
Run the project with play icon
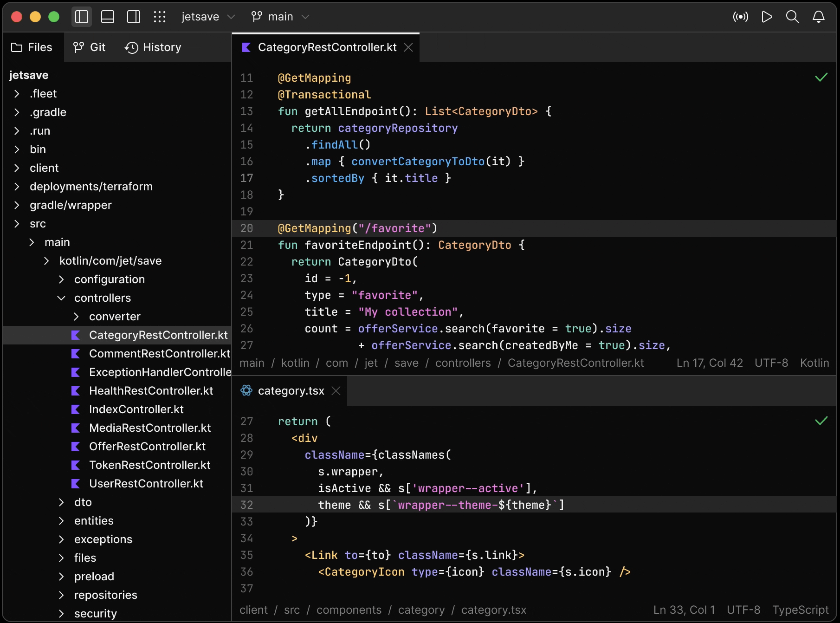tap(767, 17)
